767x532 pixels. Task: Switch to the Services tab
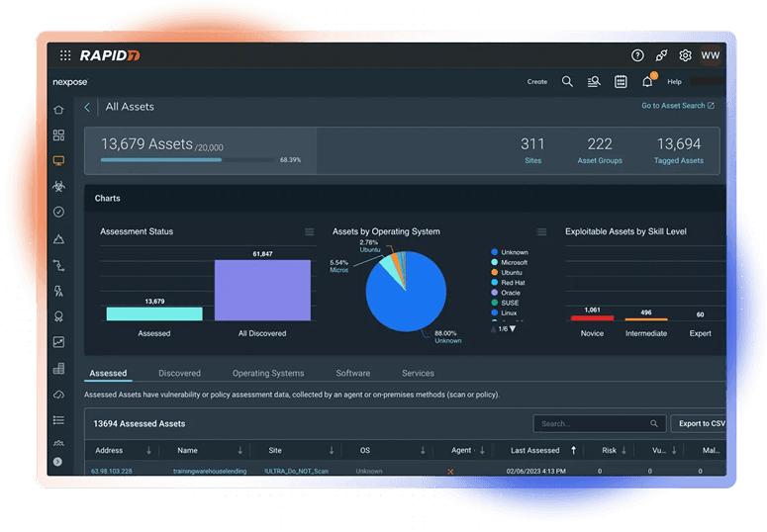(419, 373)
